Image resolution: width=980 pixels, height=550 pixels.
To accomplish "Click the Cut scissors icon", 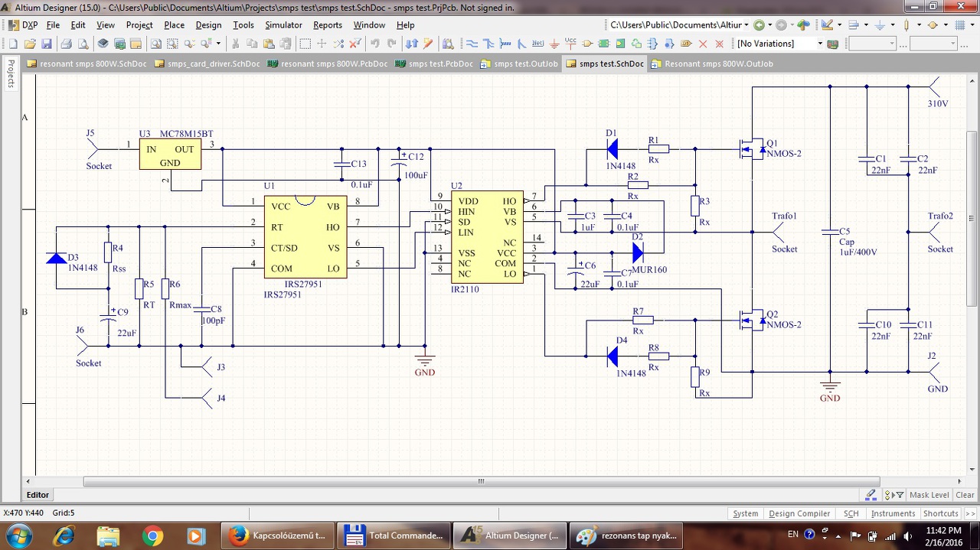I will (x=235, y=44).
